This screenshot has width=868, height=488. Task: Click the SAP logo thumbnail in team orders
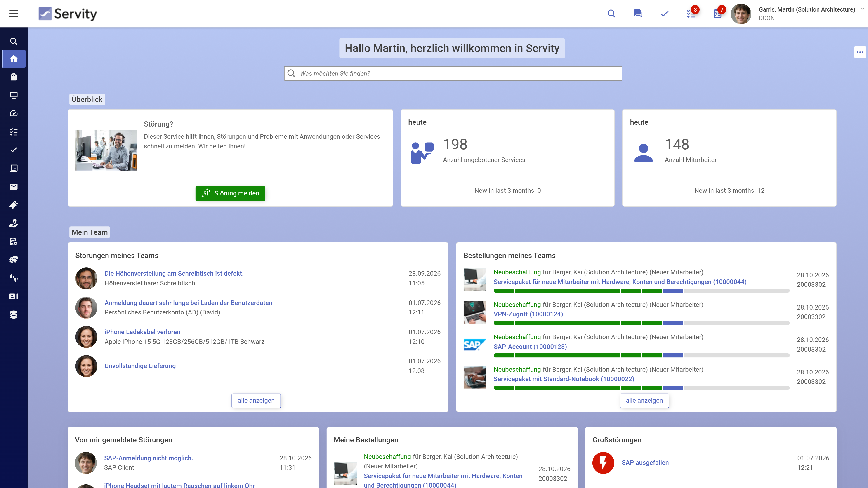click(475, 345)
